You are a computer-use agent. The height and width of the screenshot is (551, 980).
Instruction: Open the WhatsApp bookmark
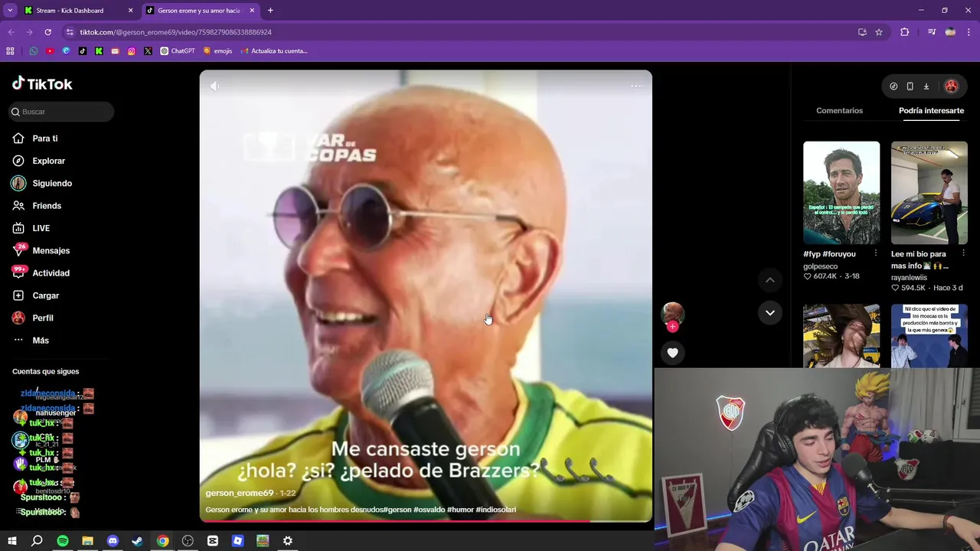click(x=33, y=51)
